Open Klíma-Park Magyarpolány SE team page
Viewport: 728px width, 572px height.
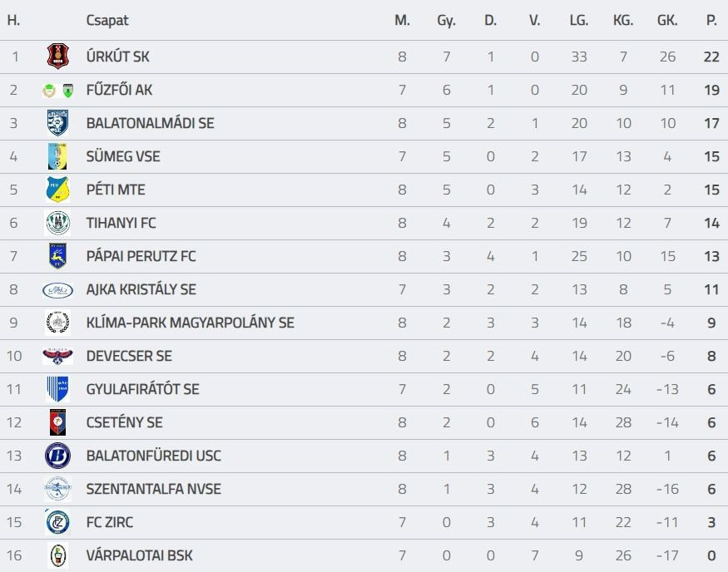tap(190, 323)
